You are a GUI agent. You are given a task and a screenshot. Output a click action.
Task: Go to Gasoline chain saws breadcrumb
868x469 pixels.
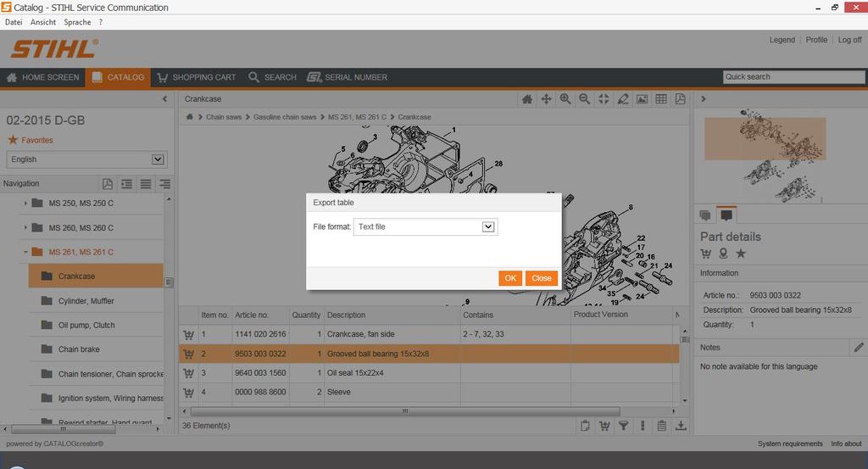coord(285,117)
